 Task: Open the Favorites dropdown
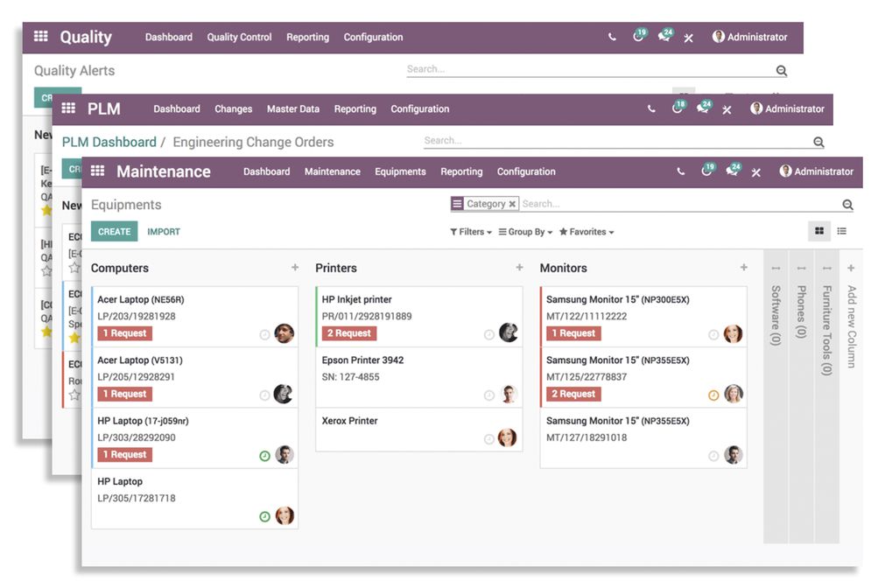585,232
